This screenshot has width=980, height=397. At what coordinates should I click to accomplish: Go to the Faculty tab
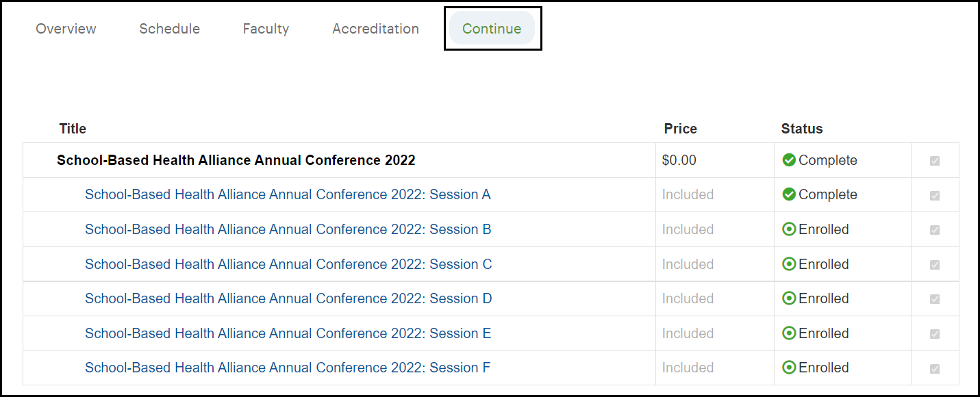coord(266,29)
